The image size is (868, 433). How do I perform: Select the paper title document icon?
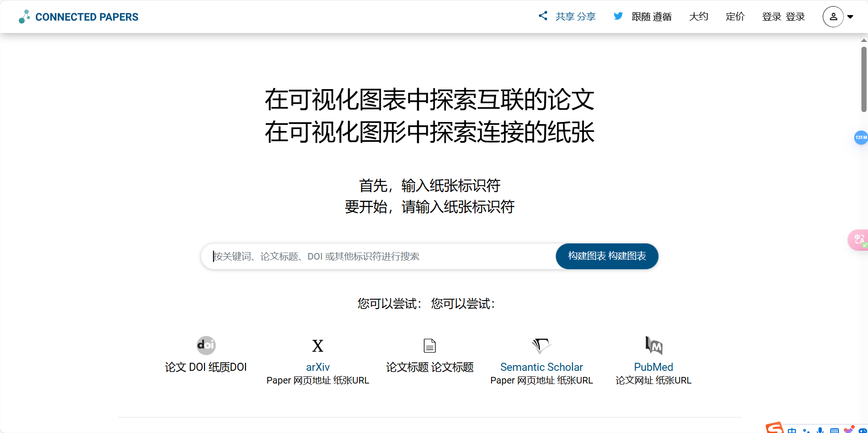pos(429,345)
